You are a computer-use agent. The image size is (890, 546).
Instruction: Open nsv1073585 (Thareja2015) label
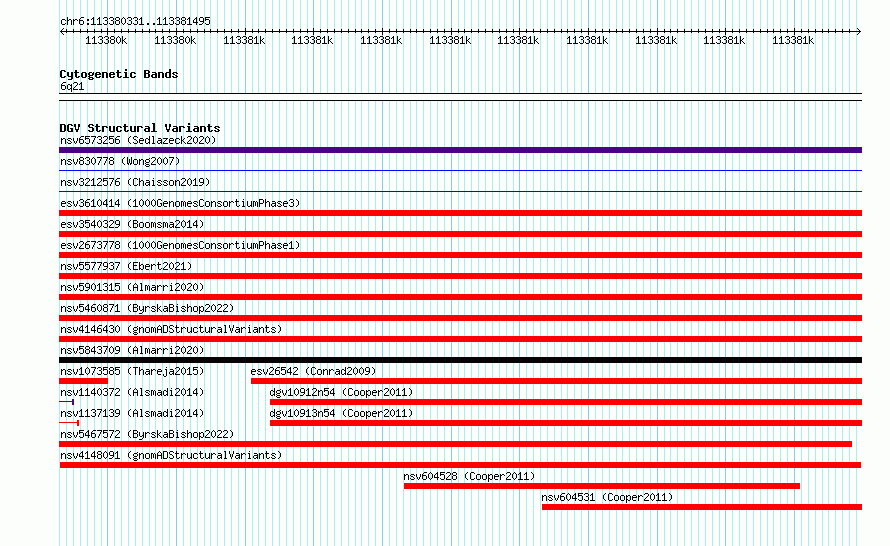132,371
